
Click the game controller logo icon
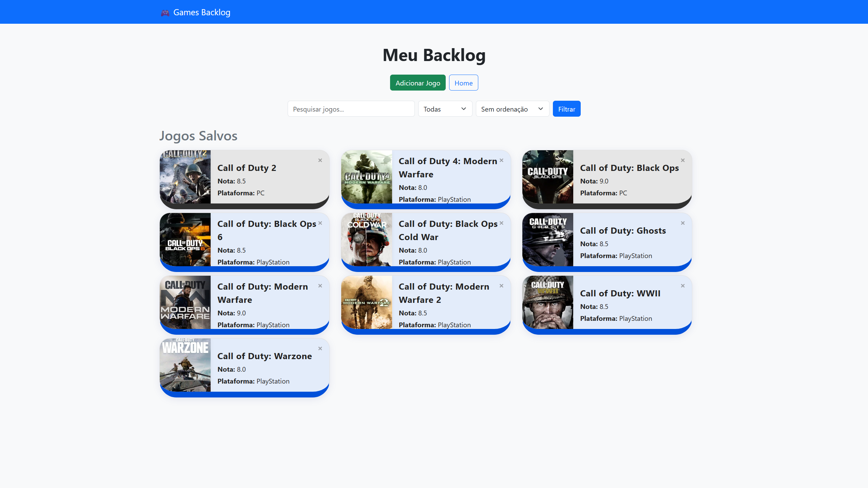point(165,13)
